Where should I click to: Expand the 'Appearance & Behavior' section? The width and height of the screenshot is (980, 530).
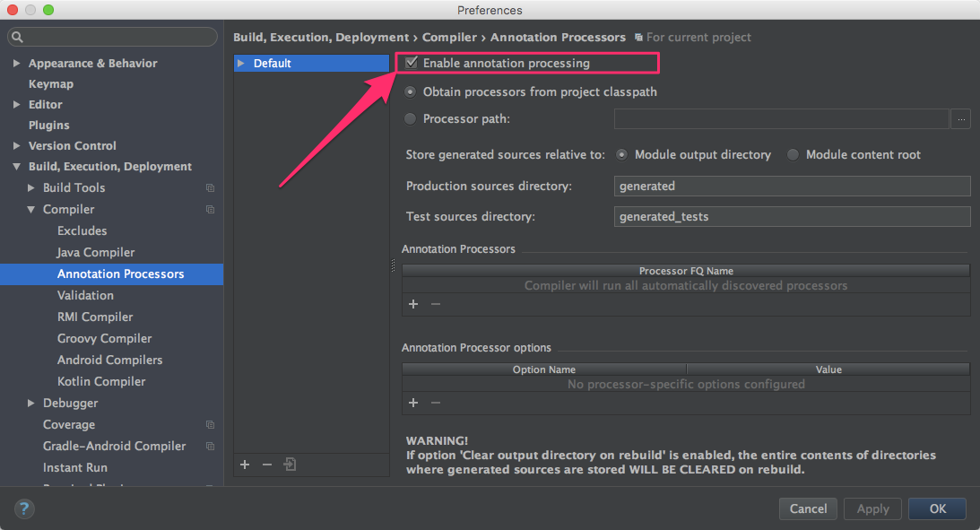tap(16, 63)
